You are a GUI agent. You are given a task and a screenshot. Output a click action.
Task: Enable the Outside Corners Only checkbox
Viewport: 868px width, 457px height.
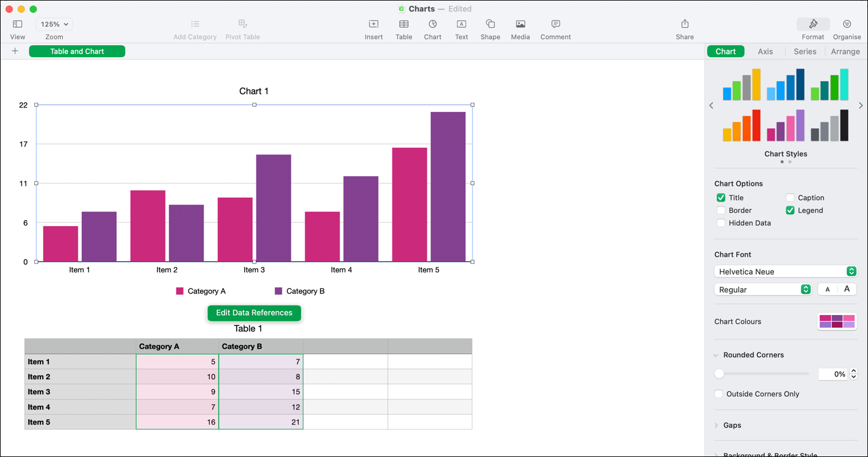coord(719,394)
